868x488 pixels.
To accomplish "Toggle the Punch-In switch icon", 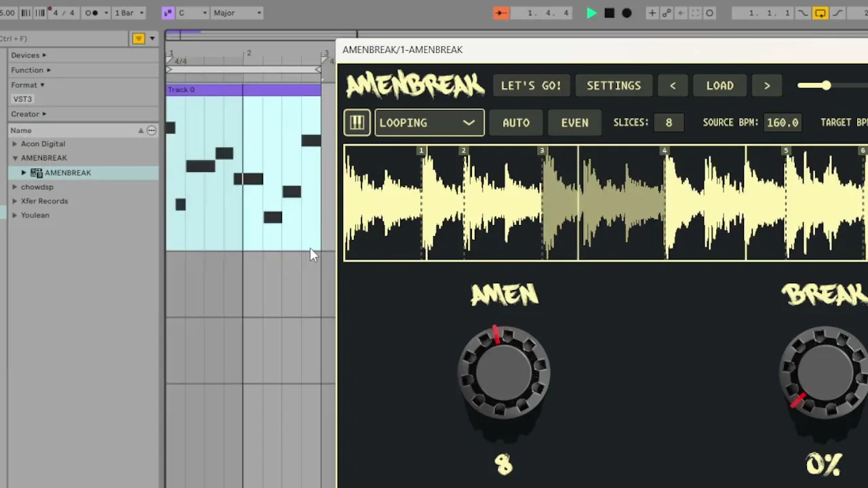I will pos(804,13).
